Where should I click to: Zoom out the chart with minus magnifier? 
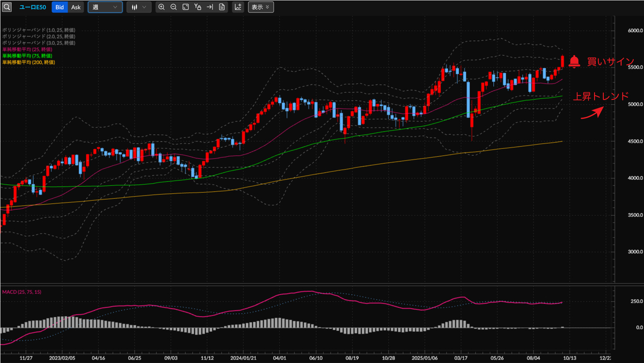(173, 7)
